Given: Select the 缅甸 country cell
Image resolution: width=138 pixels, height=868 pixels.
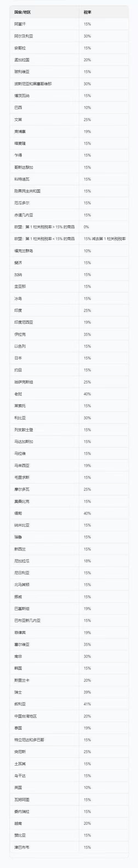Looking at the screenshot, I should tap(44, 513).
